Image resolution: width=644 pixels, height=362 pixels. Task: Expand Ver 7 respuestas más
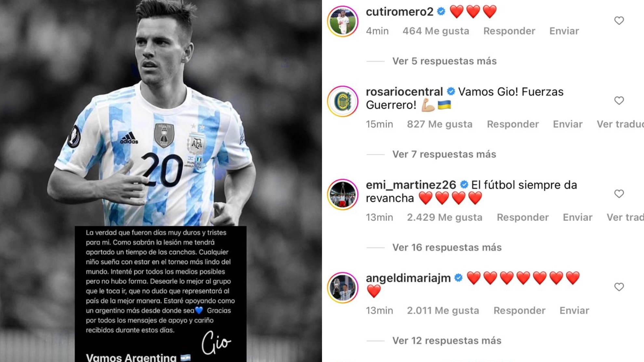pyautogui.click(x=444, y=154)
